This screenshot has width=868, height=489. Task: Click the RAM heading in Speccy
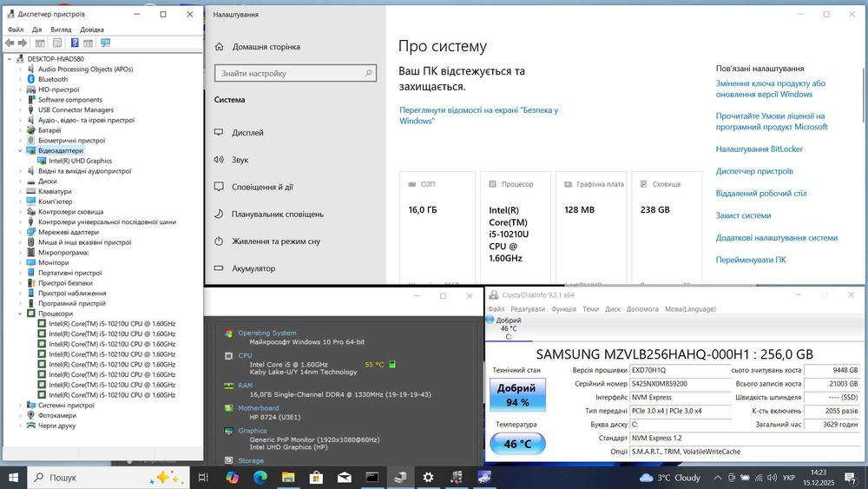[246, 386]
